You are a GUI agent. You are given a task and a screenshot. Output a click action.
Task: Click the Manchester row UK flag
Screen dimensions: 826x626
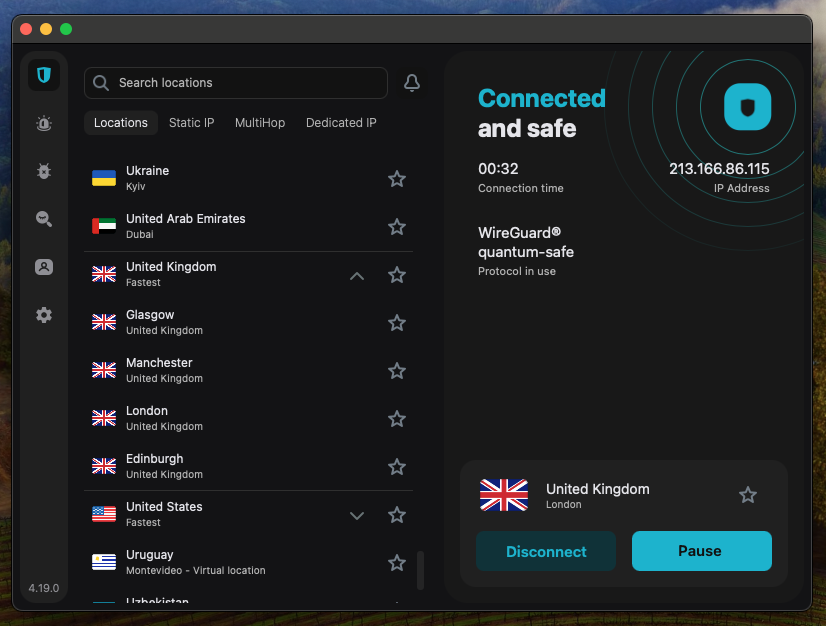point(104,370)
